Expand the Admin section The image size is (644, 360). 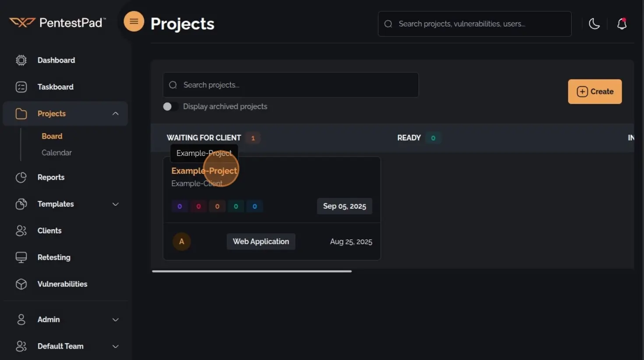[x=115, y=320]
